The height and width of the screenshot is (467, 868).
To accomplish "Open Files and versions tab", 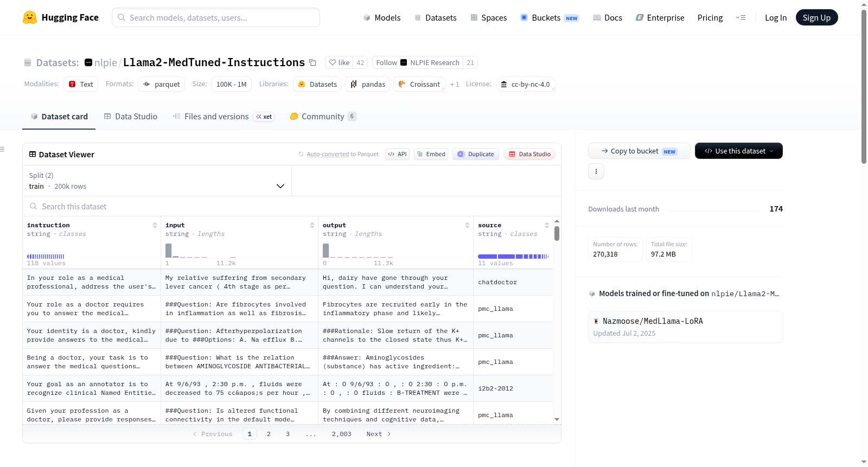I will point(224,116).
